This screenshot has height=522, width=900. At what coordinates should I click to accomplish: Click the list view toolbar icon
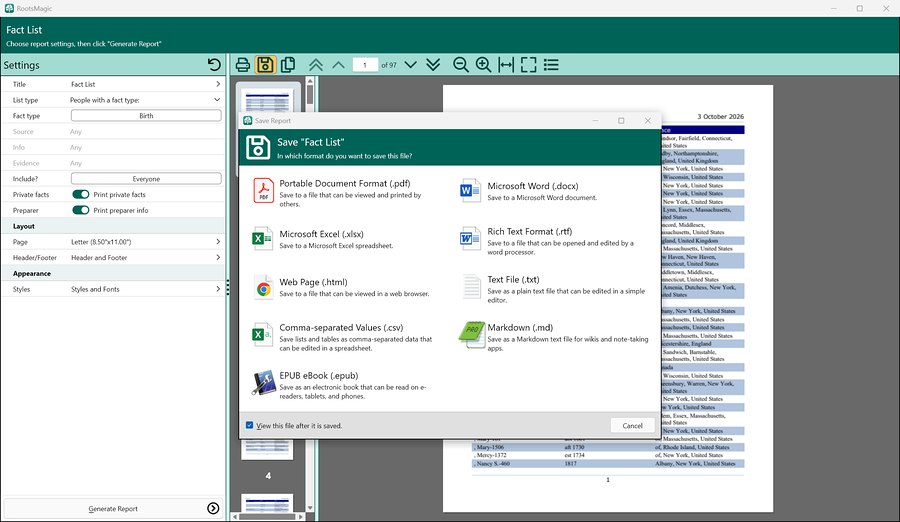(x=551, y=65)
